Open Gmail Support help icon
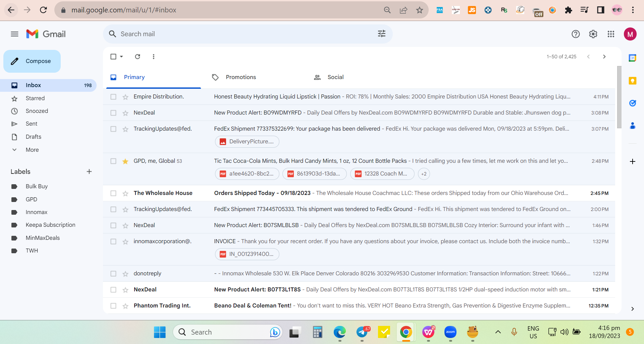644x344 pixels. tap(576, 34)
